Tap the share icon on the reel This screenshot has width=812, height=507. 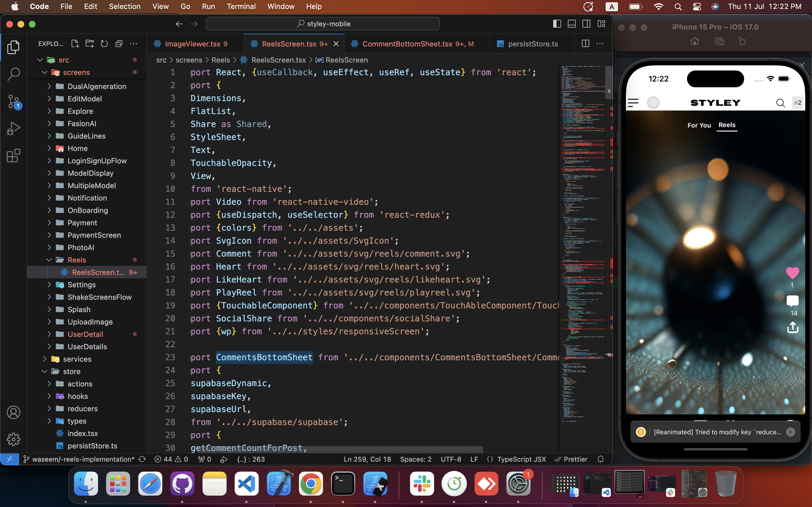click(793, 327)
